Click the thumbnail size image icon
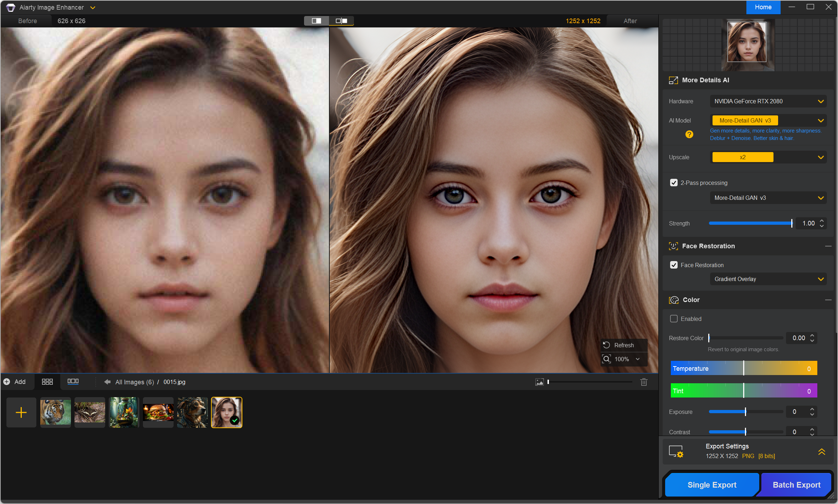838x504 pixels. coord(540,382)
